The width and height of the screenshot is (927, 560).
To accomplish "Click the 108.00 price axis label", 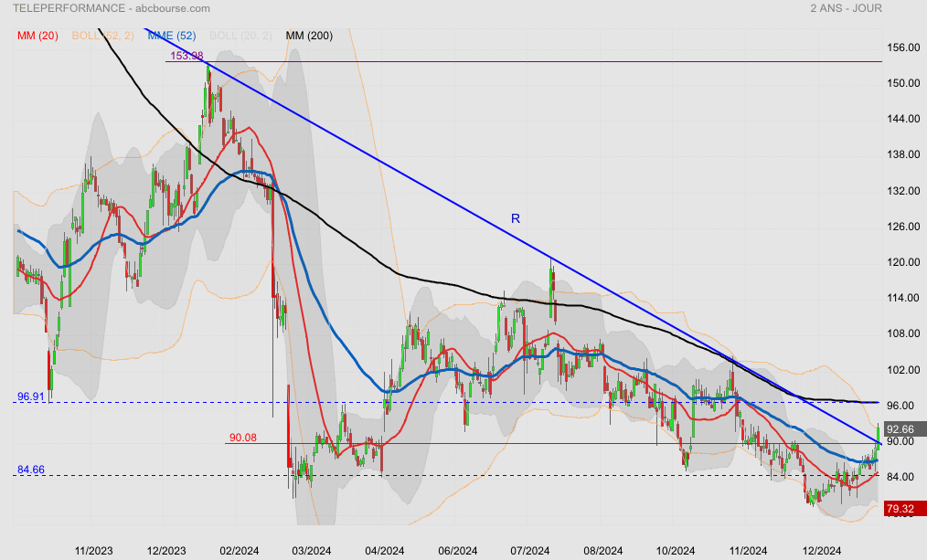I will click(x=903, y=333).
